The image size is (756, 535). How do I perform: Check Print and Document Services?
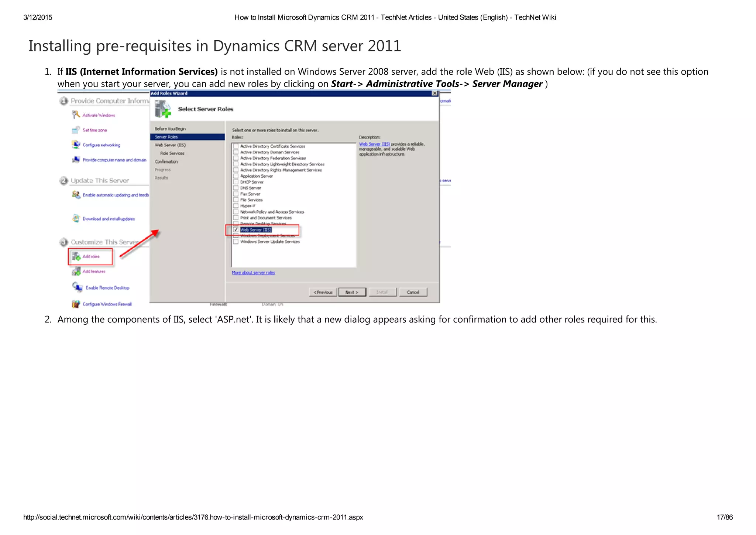click(x=236, y=218)
